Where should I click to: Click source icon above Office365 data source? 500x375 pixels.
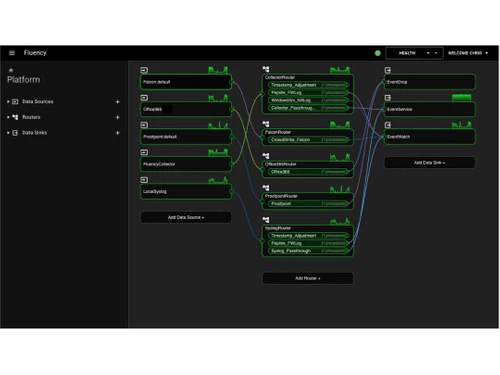144,98
